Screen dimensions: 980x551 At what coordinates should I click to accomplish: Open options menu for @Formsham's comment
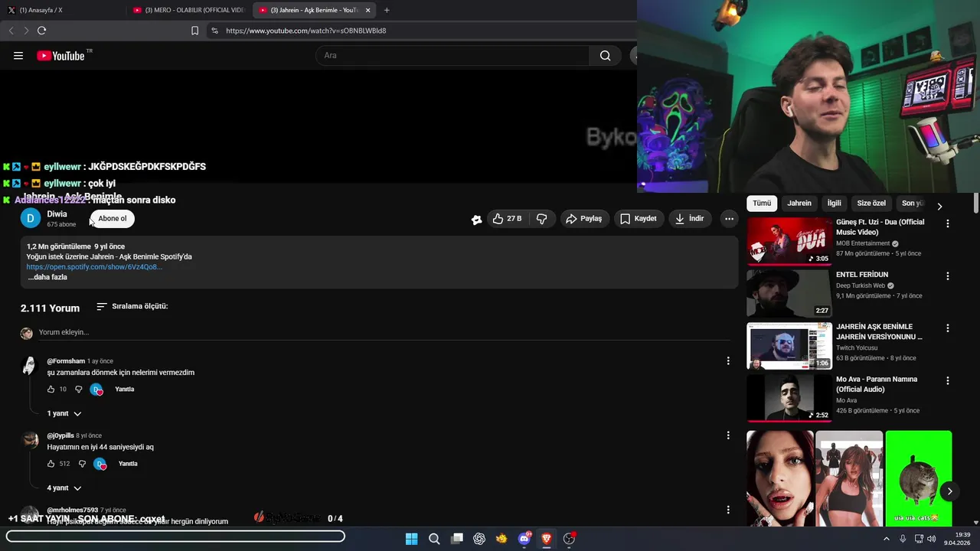tap(728, 361)
